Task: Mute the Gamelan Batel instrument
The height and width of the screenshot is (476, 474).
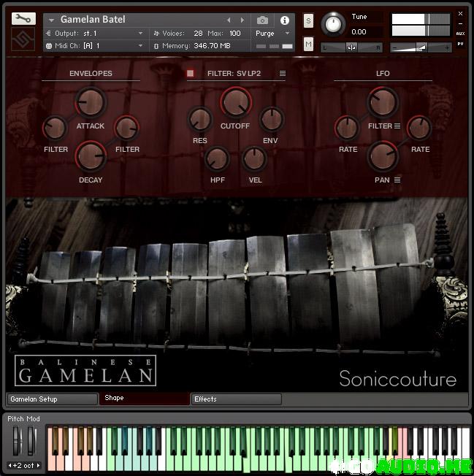Action: coord(308,45)
